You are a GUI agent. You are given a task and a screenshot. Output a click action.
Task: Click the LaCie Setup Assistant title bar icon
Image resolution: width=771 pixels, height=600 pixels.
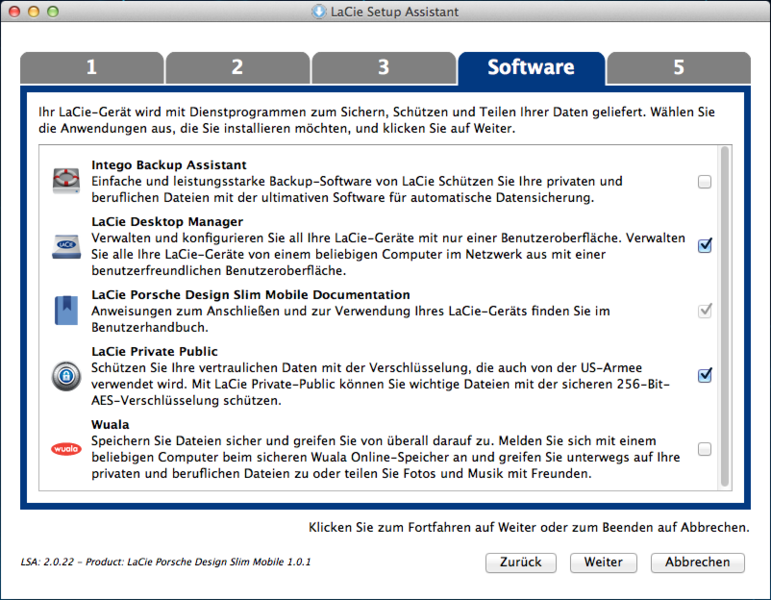[x=319, y=11]
